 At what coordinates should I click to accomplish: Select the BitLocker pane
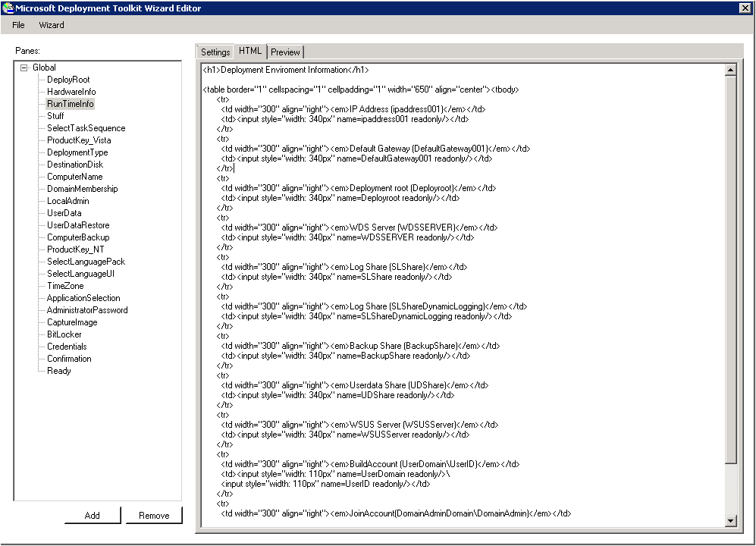click(64, 334)
